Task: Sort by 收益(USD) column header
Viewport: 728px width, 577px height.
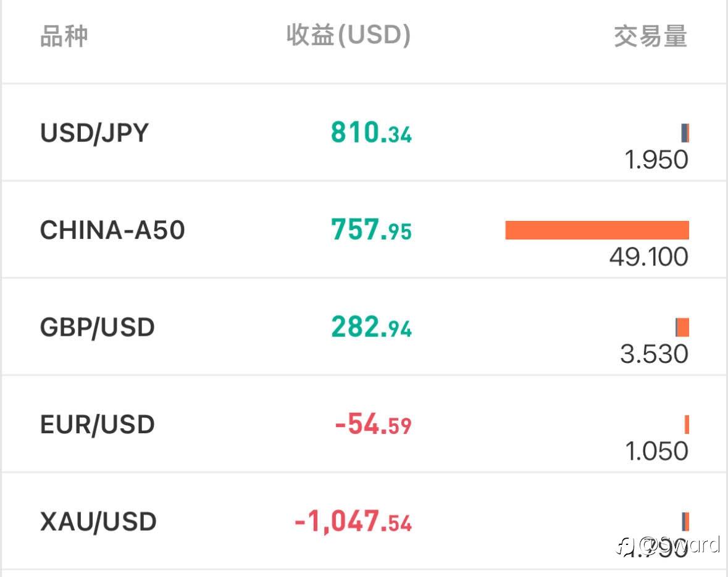Action: point(348,35)
